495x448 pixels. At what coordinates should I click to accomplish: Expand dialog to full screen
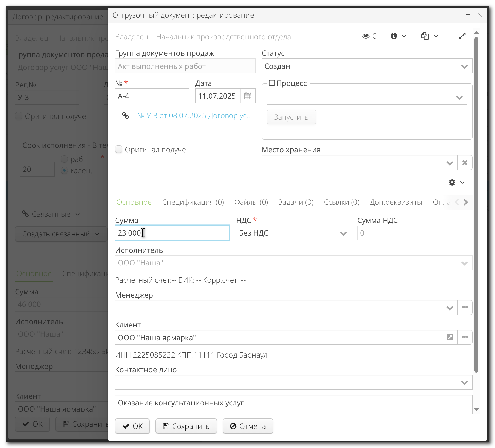click(x=462, y=36)
